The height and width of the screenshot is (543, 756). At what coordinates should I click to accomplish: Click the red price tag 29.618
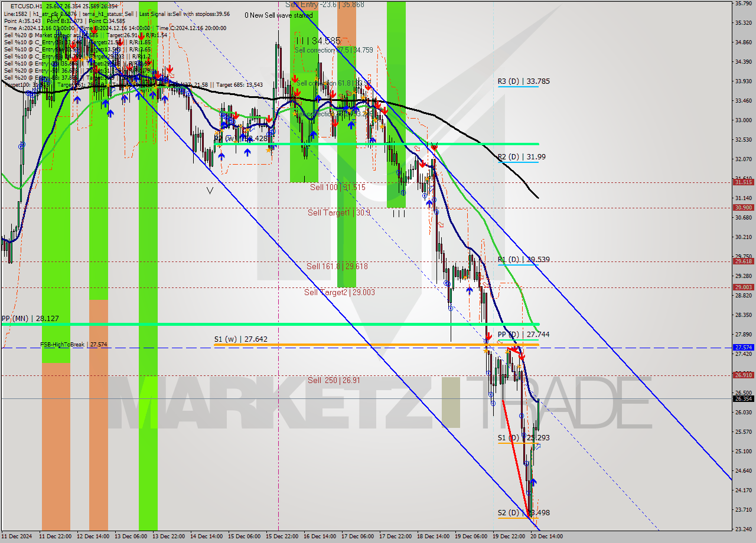pyautogui.click(x=743, y=261)
